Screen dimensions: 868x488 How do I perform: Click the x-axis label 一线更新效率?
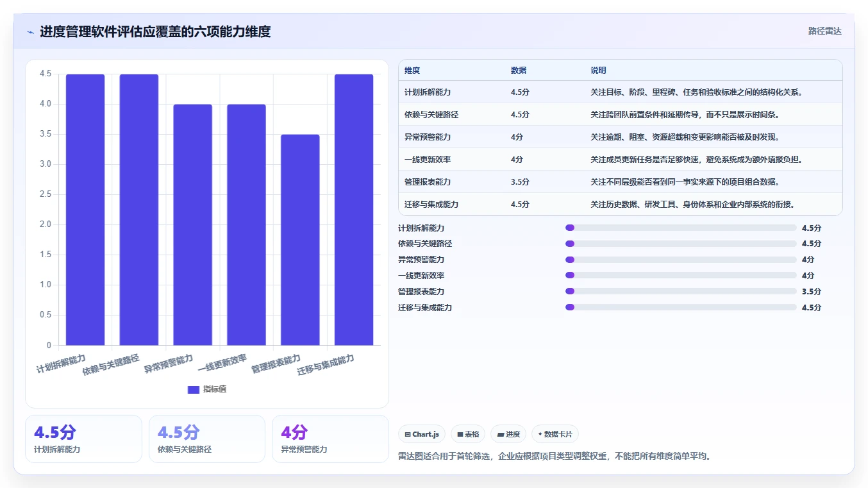[x=222, y=364]
